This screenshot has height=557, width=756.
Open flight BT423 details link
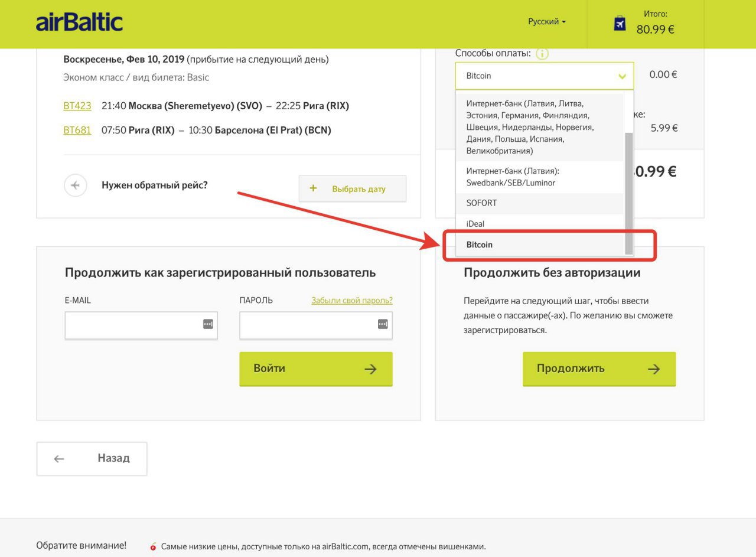[77, 106]
